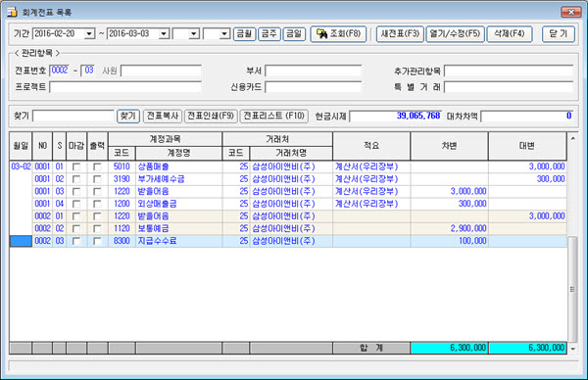This screenshot has height=380, width=588.
Task: Close the 회계전표 목록 window
Action: click(x=570, y=13)
